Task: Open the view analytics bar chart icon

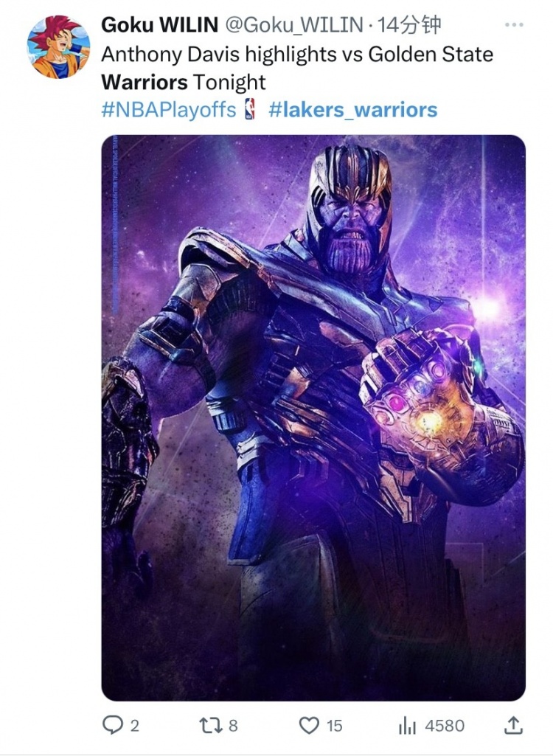Action: (408, 726)
